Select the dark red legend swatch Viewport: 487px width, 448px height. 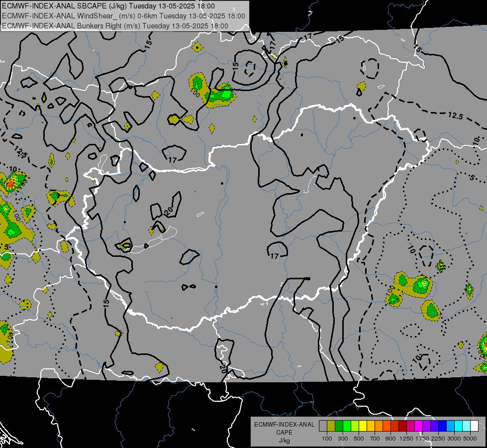click(x=403, y=426)
